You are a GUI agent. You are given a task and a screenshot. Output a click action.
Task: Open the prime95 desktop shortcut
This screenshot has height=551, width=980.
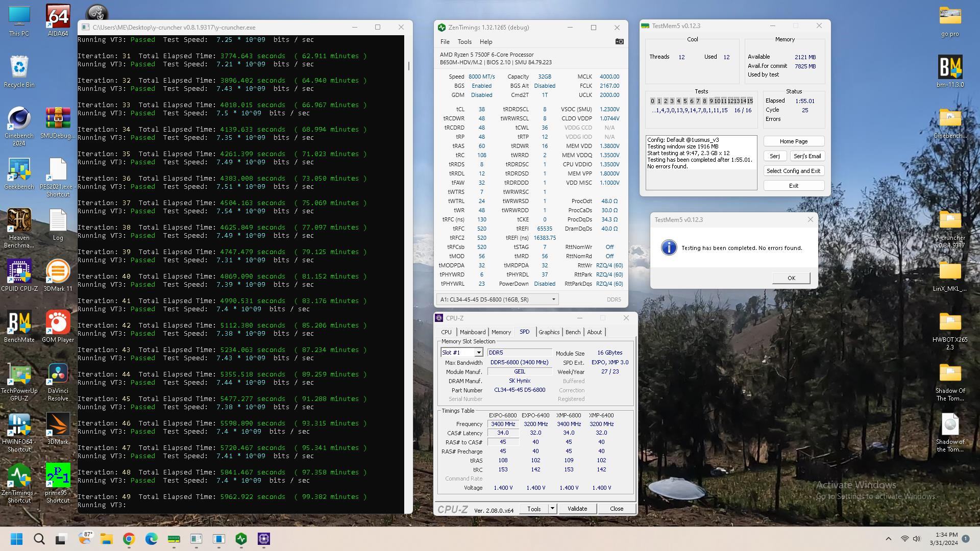coord(58,483)
